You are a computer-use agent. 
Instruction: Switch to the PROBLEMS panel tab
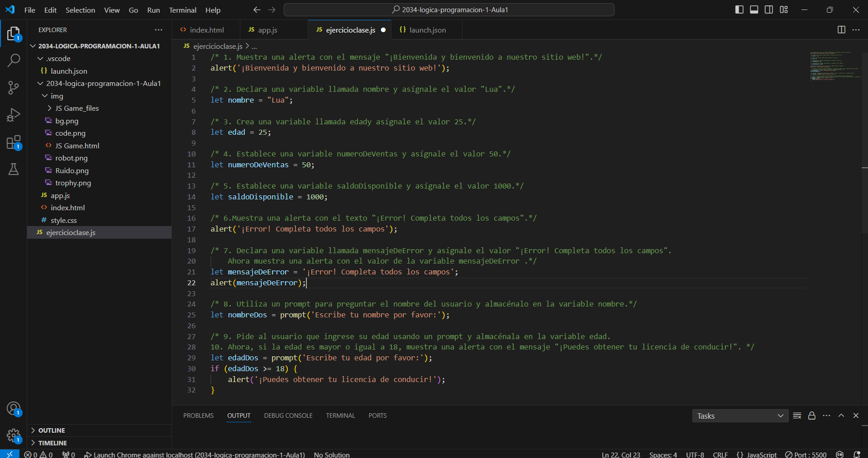pos(198,416)
